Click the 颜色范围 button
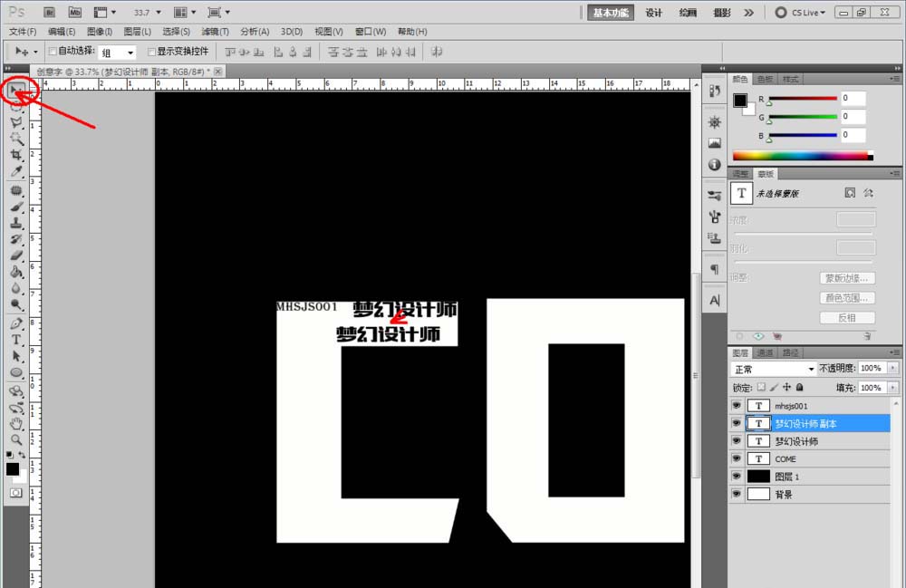 point(847,298)
